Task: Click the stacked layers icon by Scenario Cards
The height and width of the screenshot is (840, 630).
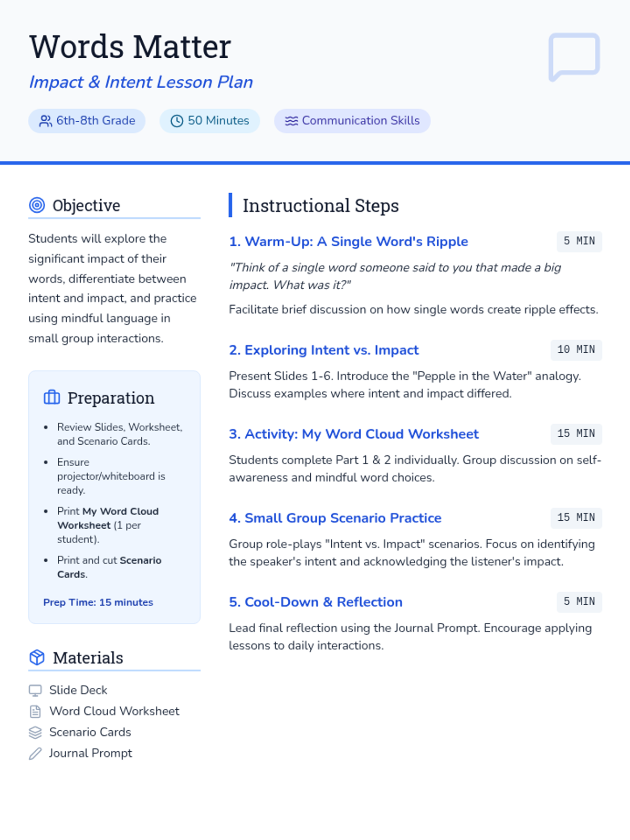Action: [35, 732]
